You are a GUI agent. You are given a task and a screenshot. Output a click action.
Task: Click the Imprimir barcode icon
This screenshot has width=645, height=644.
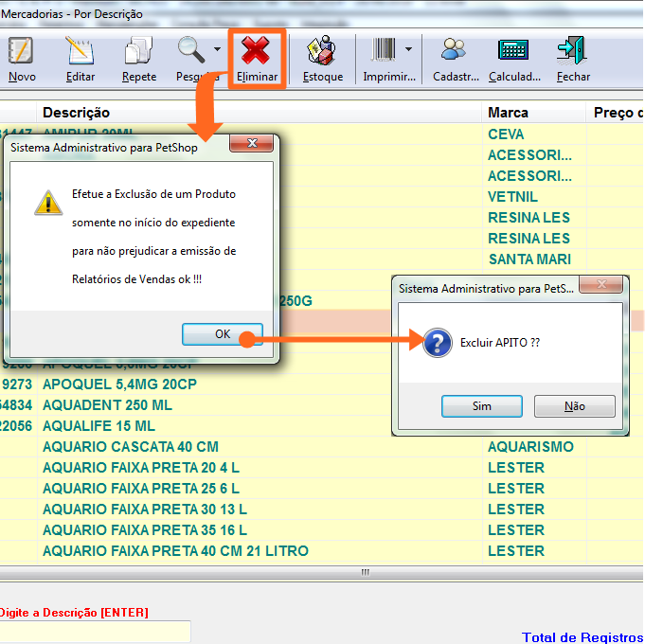tap(384, 50)
